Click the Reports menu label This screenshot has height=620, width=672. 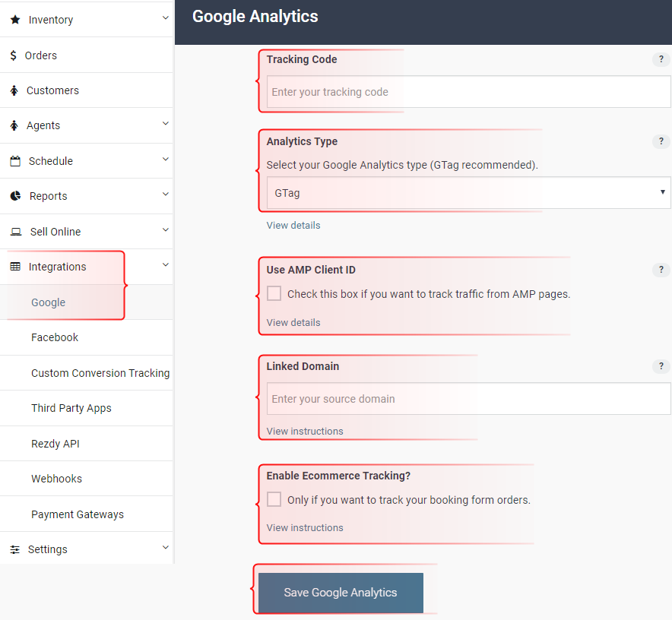coord(49,196)
